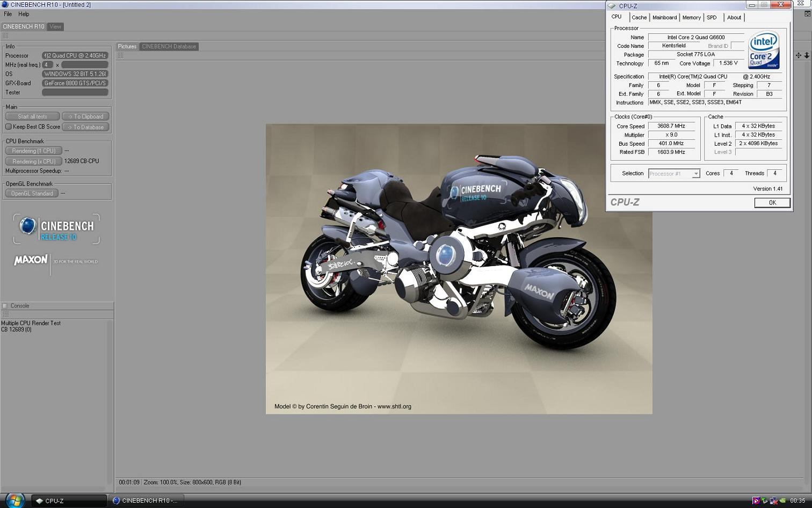This screenshot has width=812, height=508.
Task: Click the 12689 CB-CPU score
Action: [82, 161]
